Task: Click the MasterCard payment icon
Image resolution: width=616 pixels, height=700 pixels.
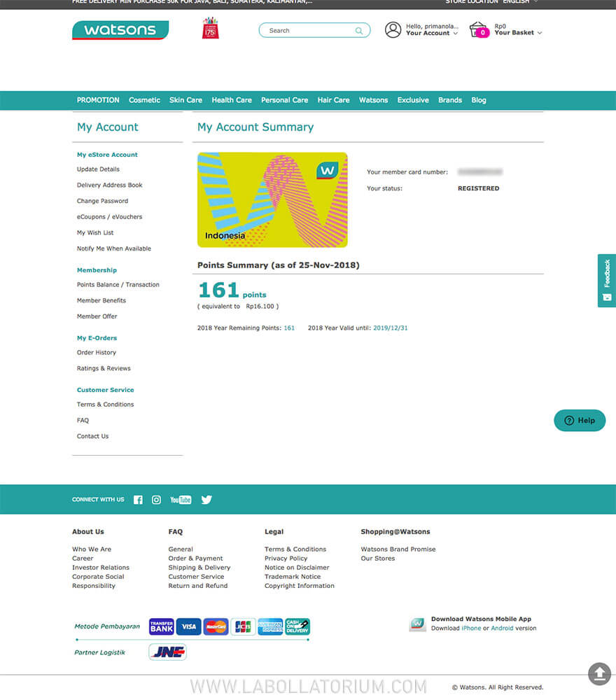Action: (x=216, y=626)
